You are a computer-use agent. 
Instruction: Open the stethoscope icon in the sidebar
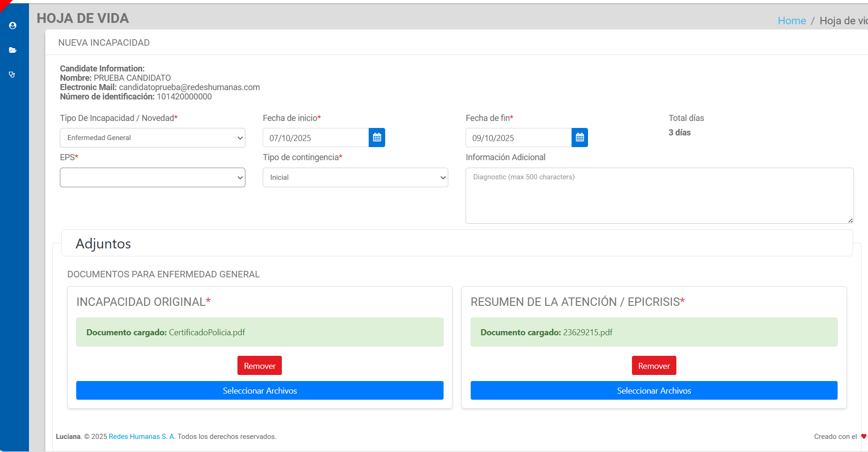point(12,75)
